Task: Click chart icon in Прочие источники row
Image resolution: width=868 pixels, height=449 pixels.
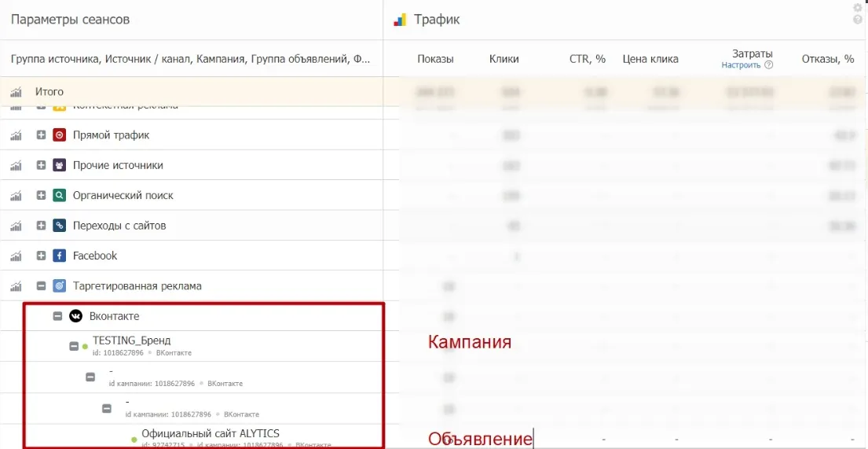Action: coord(16,165)
